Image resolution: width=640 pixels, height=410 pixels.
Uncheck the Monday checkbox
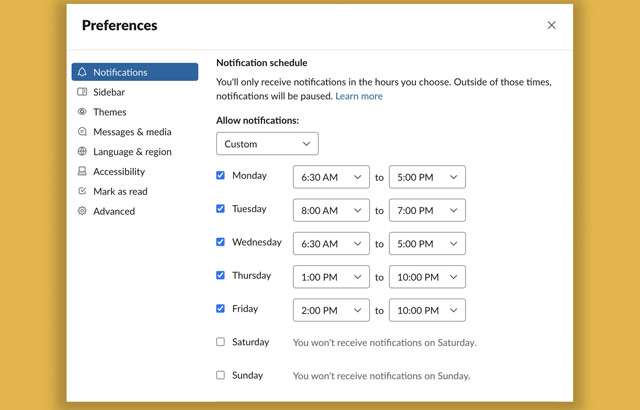pos(221,176)
